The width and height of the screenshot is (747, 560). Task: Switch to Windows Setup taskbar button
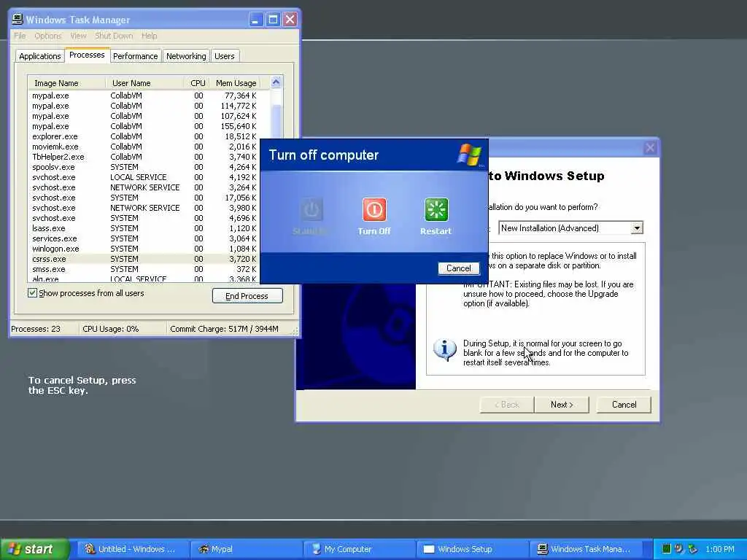pyautogui.click(x=473, y=549)
